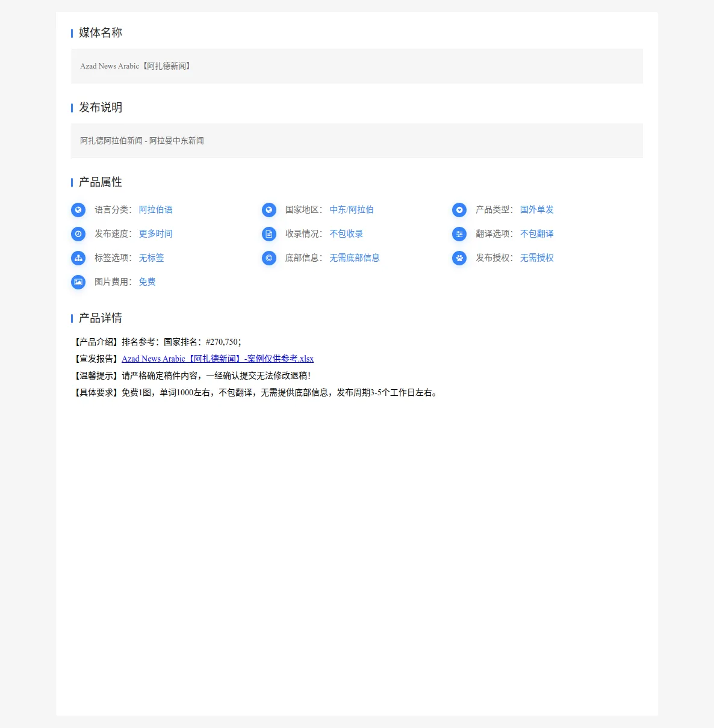Click the clock icon beside 发布速度

[78, 234]
